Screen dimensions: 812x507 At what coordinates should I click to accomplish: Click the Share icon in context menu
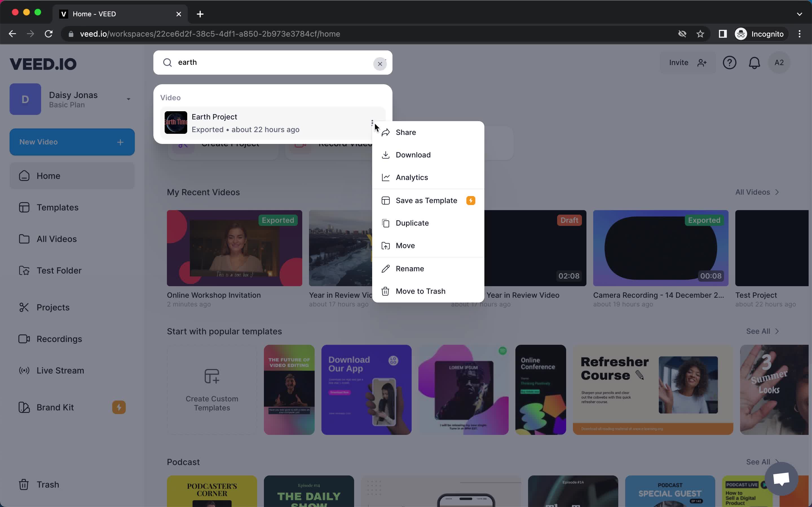pyautogui.click(x=385, y=132)
